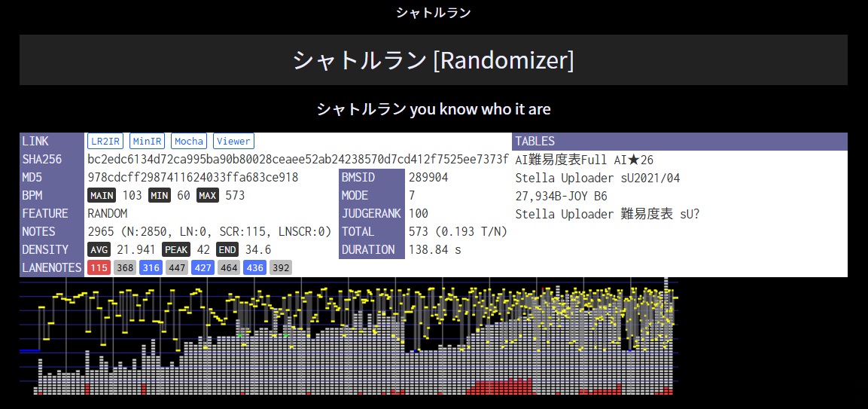This screenshot has height=409, width=868.
Task: Click the gray 447 lane notes badge
Action: pos(177,267)
